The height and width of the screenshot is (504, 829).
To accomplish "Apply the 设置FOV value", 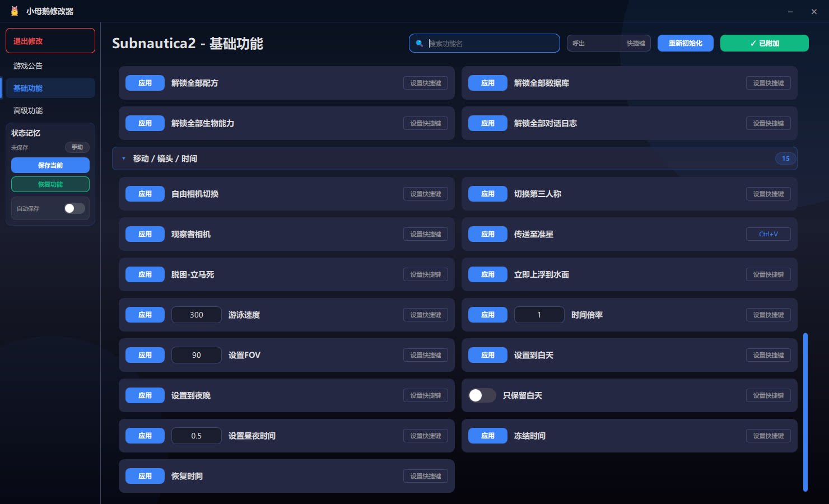I will click(145, 355).
